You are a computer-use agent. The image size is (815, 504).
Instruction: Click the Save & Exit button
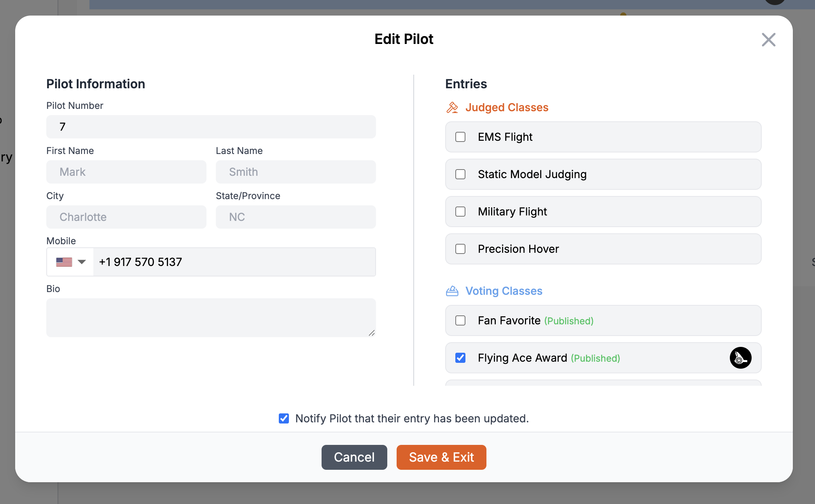441,457
